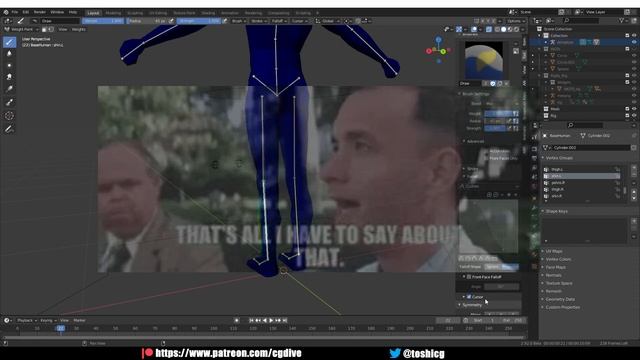The width and height of the screenshot is (640, 360).
Task: Click the outliner filter icon
Action: coord(622,20)
